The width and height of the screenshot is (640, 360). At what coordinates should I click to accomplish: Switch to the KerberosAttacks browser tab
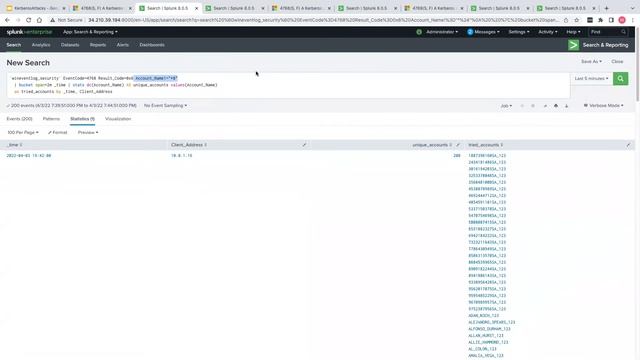36,8
